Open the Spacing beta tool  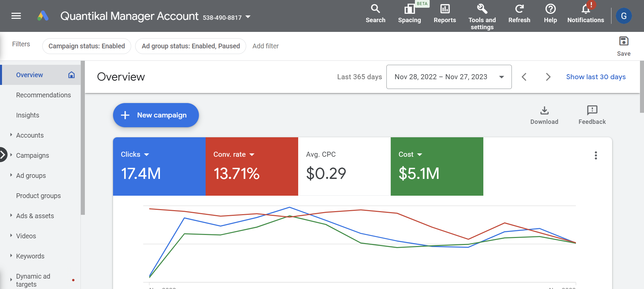click(x=409, y=9)
